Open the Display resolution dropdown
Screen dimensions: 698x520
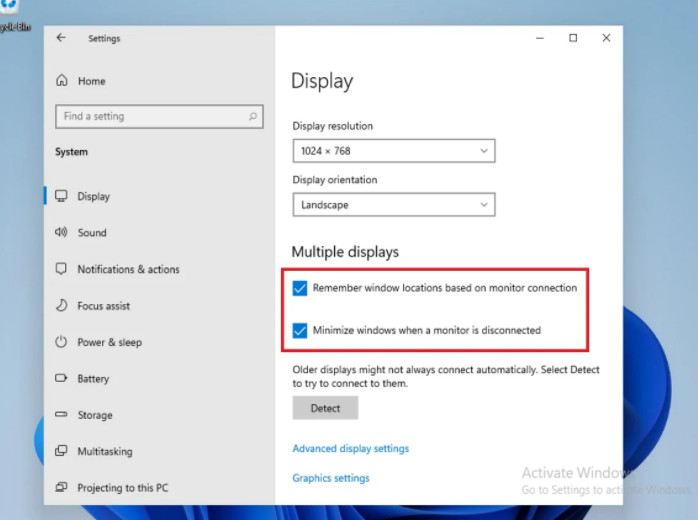click(394, 151)
